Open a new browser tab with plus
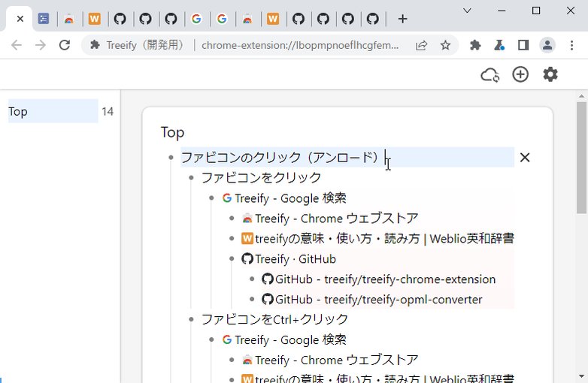Viewport: 588px width, 383px height. (x=402, y=19)
